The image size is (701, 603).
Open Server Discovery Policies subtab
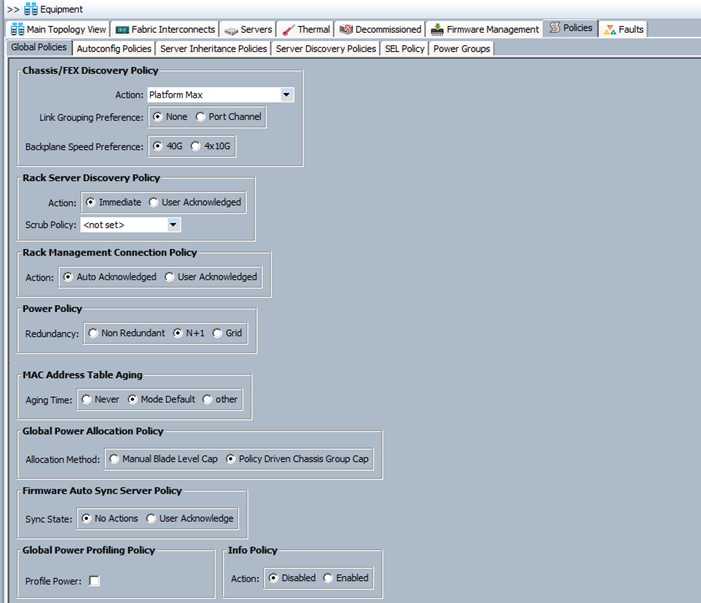pos(325,49)
